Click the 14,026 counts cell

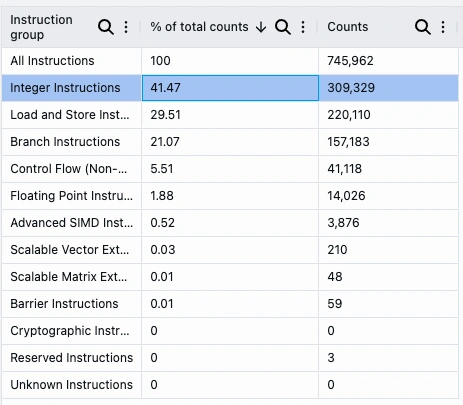tap(389, 196)
